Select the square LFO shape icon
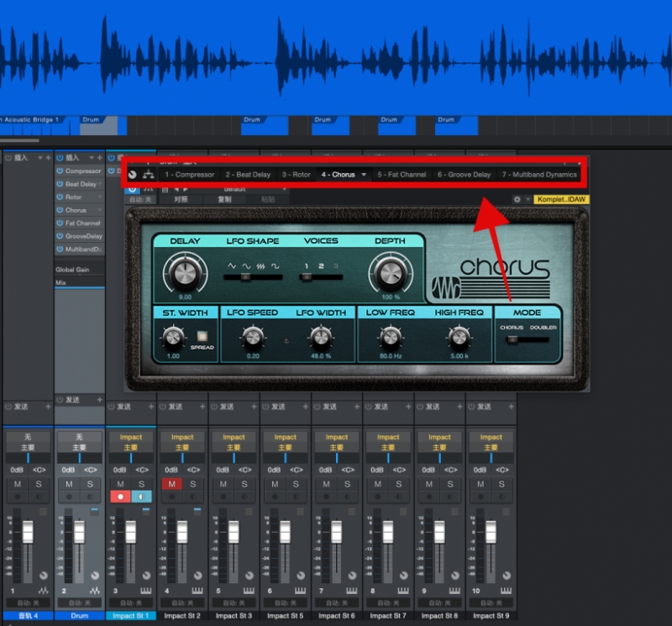This screenshot has height=626, width=672. tap(276, 266)
